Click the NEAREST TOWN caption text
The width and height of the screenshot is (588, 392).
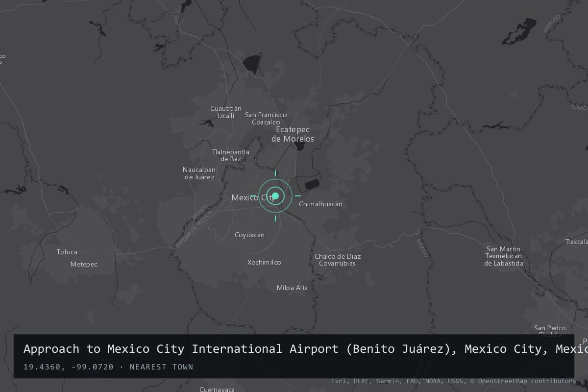click(162, 367)
